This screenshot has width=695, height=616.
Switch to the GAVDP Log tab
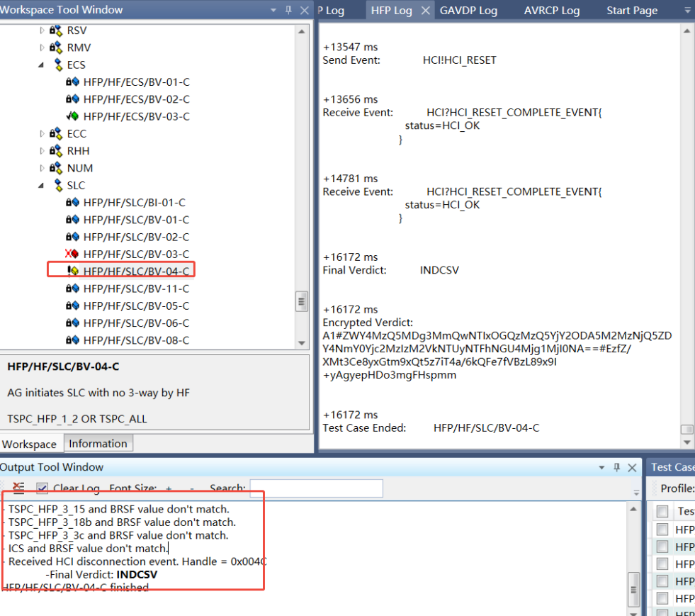[x=468, y=11]
